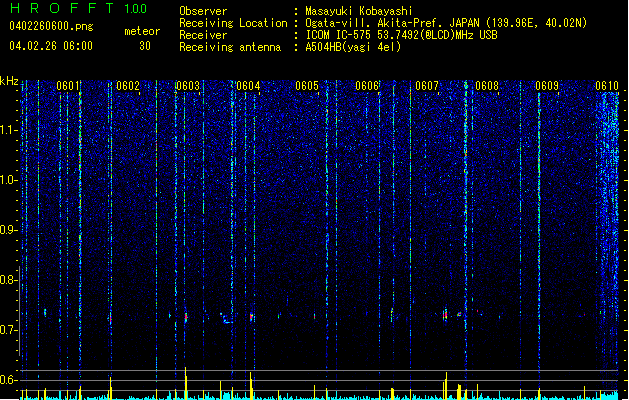Click the 0609 time marker
Image resolution: width=629 pixels, height=400 pixels.
[547, 86]
